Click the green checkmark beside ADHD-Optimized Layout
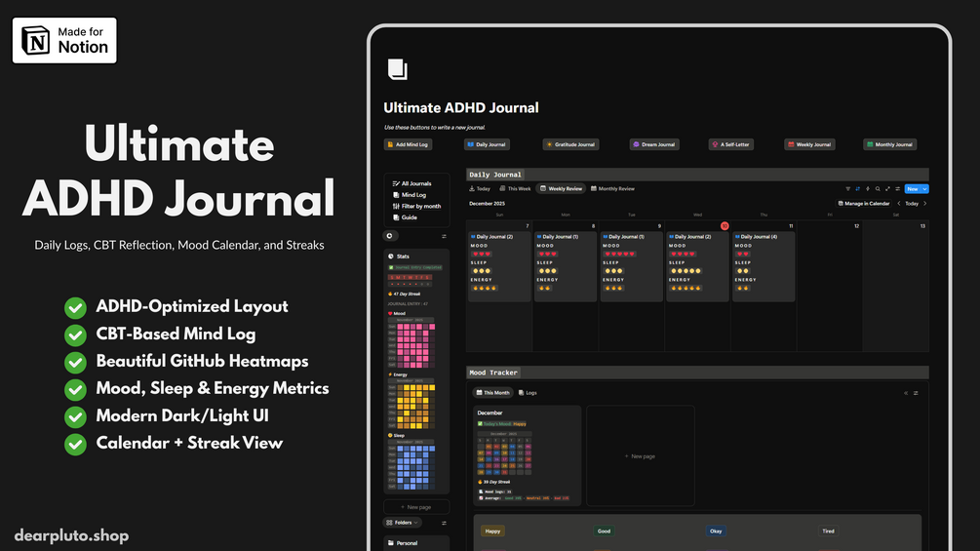The height and width of the screenshot is (551, 980). pos(76,307)
